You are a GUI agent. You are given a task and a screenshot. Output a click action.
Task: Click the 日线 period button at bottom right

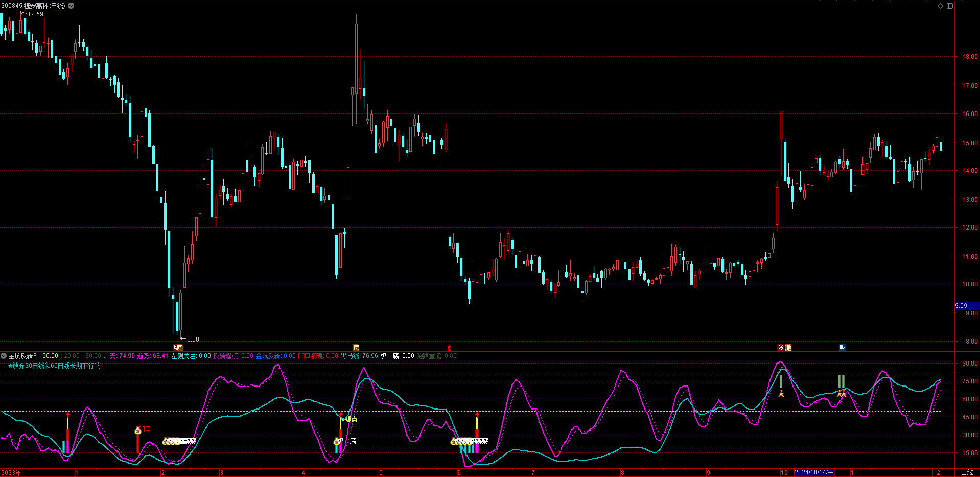coord(967,472)
